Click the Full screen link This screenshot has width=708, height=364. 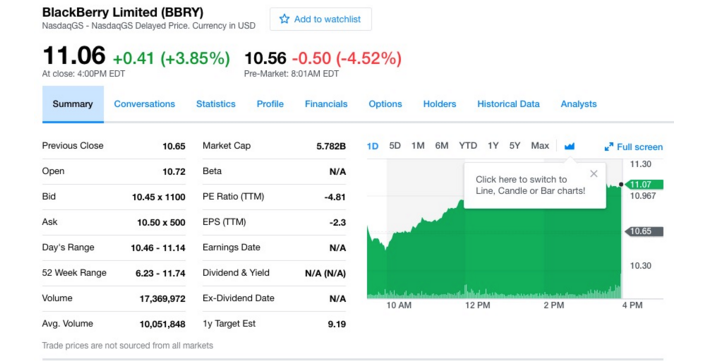pyautogui.click(x=633, y=147)
